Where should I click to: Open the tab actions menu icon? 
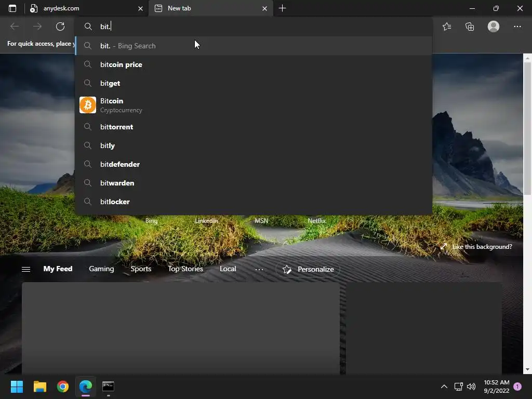(12, 8)
